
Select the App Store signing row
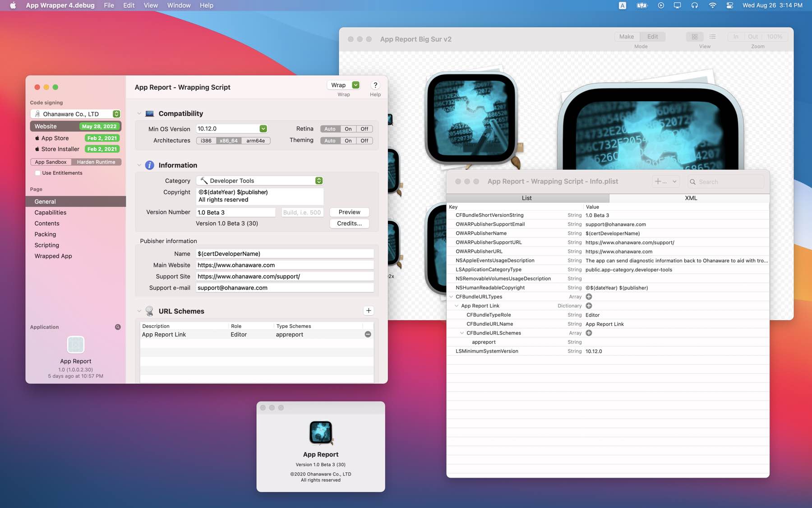tap(76, 138)
